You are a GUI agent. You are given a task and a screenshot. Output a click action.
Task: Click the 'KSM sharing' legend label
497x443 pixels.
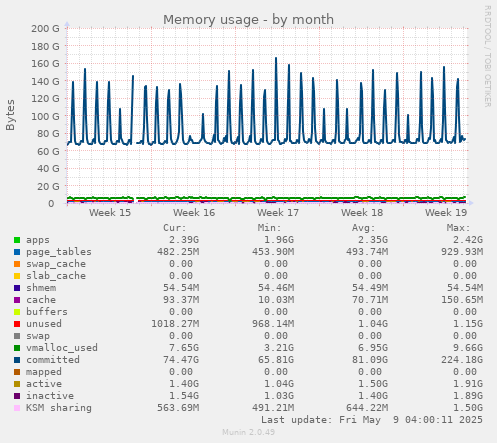pyautogui.click(x=59, y=408)
